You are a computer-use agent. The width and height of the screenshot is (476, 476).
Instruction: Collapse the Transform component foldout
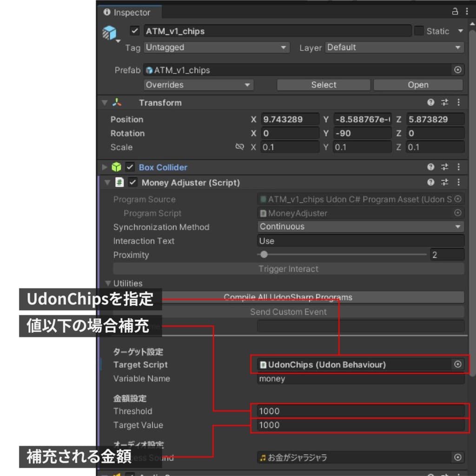[105, 103]
